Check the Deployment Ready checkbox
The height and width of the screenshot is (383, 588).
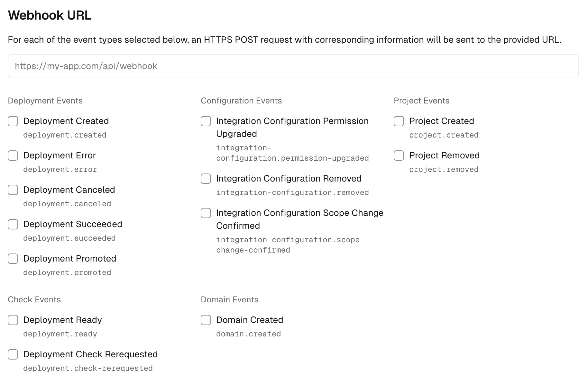click(x=13, y=320)
